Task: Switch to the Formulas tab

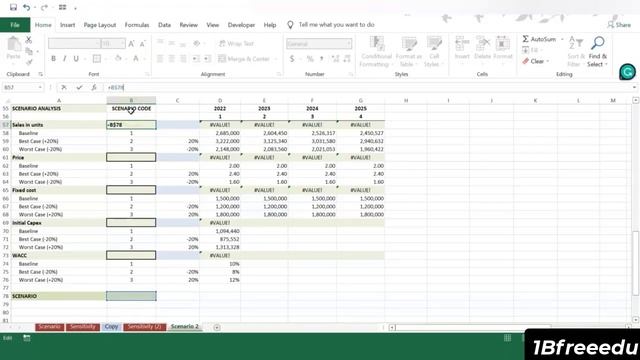Action: click(x=137, y=25)
